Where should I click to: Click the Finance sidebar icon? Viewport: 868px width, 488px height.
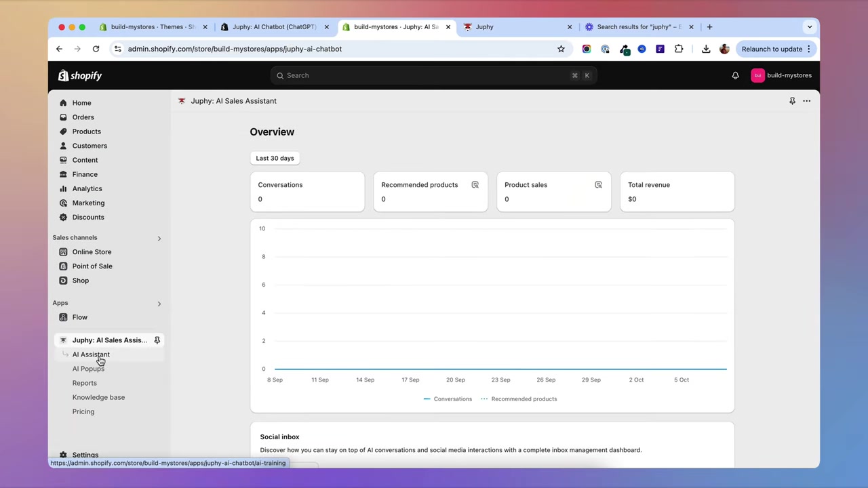[x=63, y=174]
